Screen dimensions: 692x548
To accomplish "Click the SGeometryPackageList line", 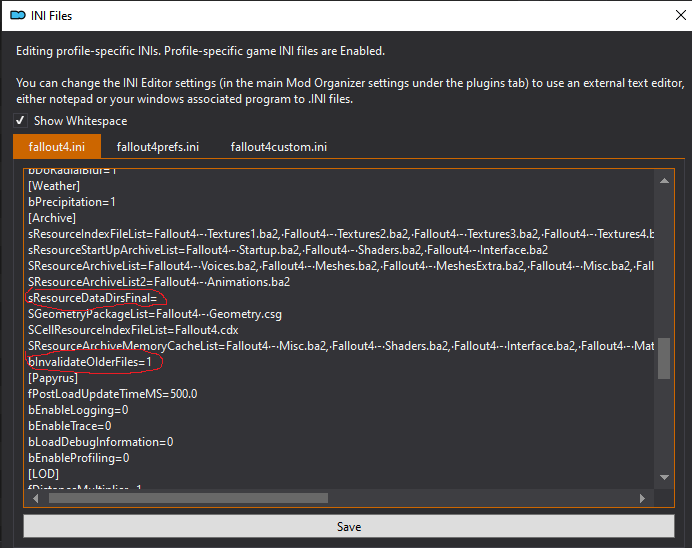I will [155, 314].
